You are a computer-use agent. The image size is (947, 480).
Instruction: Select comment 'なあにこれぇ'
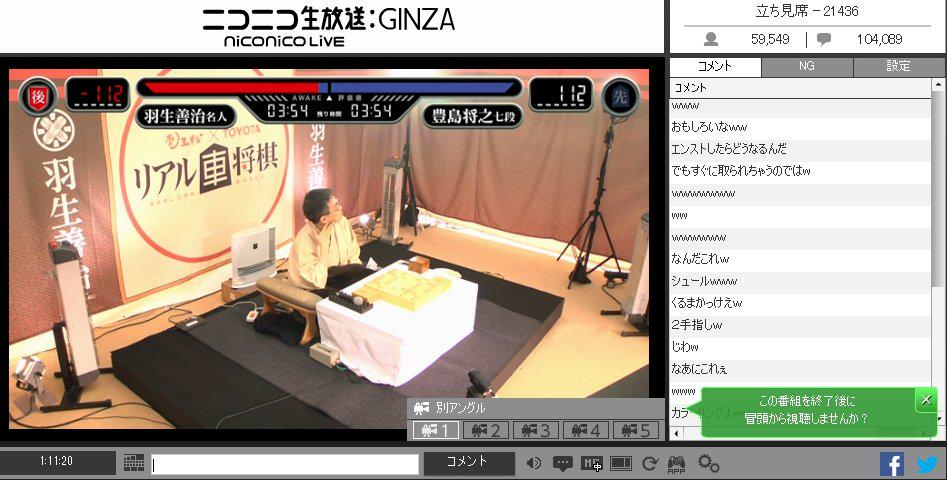pyautogui.click(x=801, y=369)
